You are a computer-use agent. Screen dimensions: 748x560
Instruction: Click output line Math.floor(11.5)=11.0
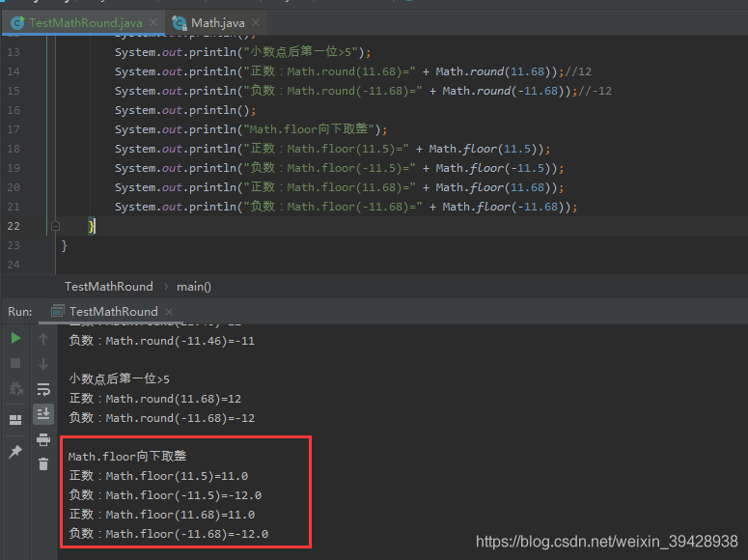tap(158, 476)
